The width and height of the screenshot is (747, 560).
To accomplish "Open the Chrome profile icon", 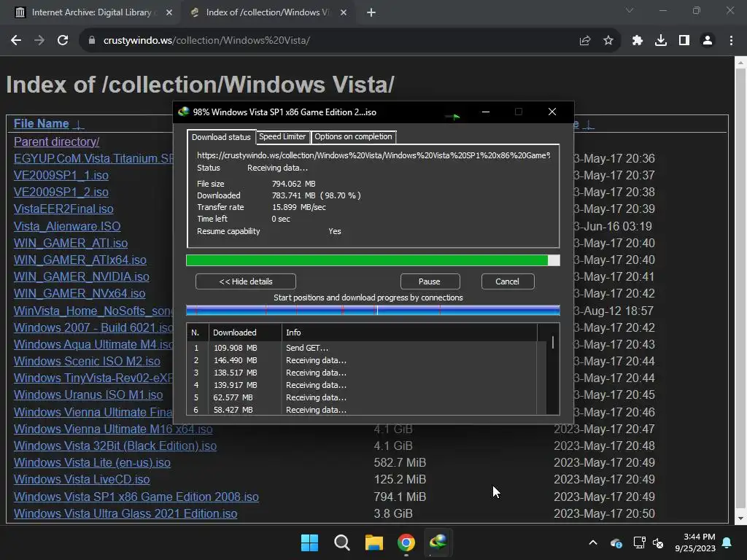I will click(x=708, y=41).
